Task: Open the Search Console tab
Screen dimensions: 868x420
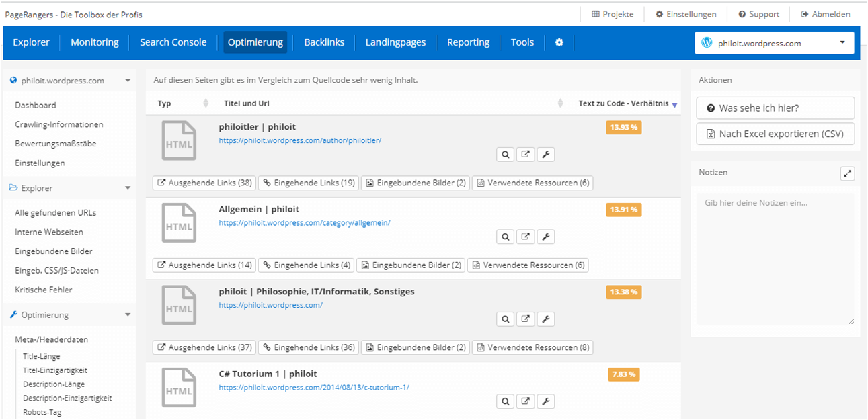Action: click(x=173, y=42)
